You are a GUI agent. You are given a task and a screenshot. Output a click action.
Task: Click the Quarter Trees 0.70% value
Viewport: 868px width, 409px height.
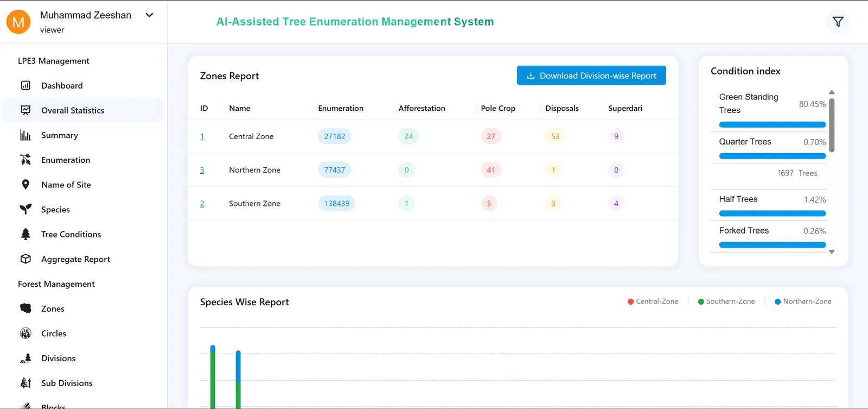[x=814, y=142]
